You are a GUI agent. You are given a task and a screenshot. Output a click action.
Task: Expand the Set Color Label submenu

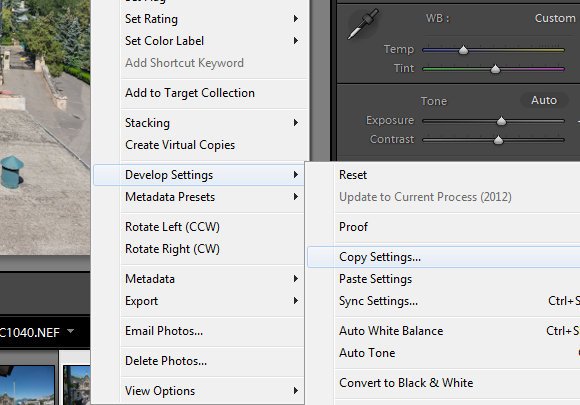pyautogui.click(x=211, y=41)
